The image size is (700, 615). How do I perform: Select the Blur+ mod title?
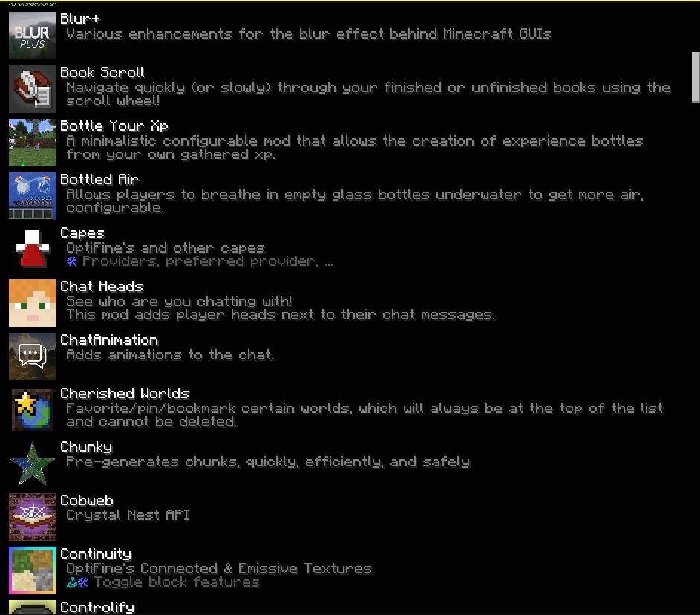80,19
